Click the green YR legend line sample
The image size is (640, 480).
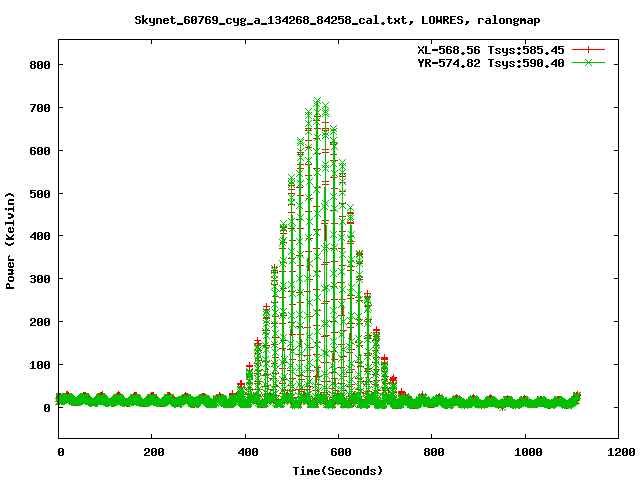(588, 63)
